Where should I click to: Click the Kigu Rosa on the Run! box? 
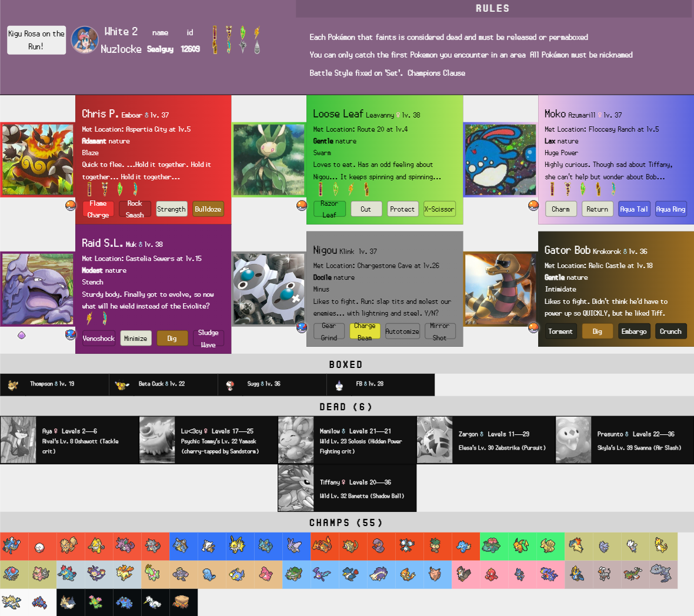[x=36, y=40]
